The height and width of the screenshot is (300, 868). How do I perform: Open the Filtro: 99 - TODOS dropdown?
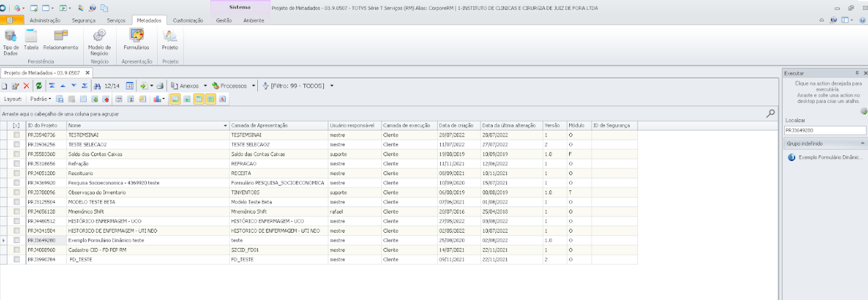pos(332,86)
